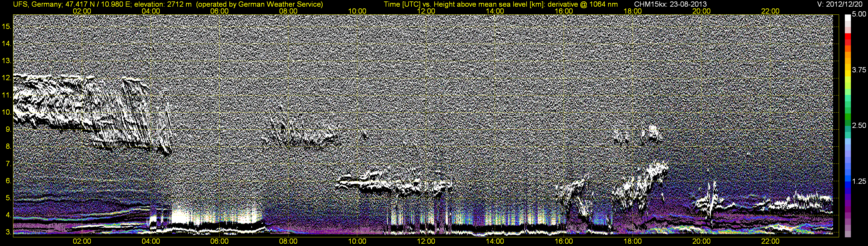
Task: Click the coordinates '47.417 N / 10.980 E'
Action: click(x=98, y=4)
